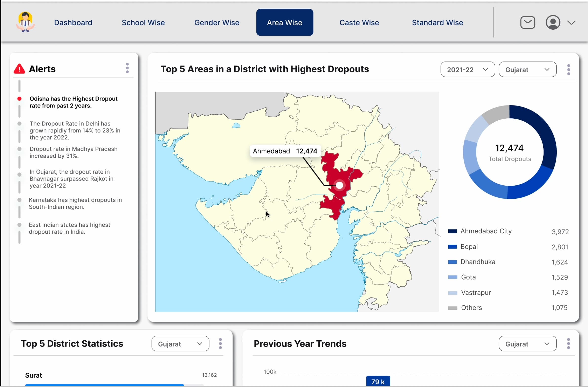
Task: Click the Gota legend color swatch
Action: tap(452, 277)
